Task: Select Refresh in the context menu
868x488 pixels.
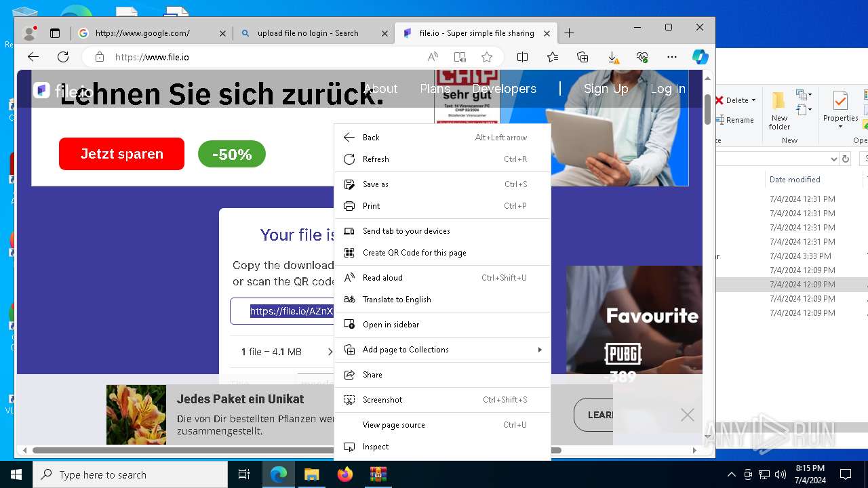Action: pyautogui.click(x=443, y=159)
